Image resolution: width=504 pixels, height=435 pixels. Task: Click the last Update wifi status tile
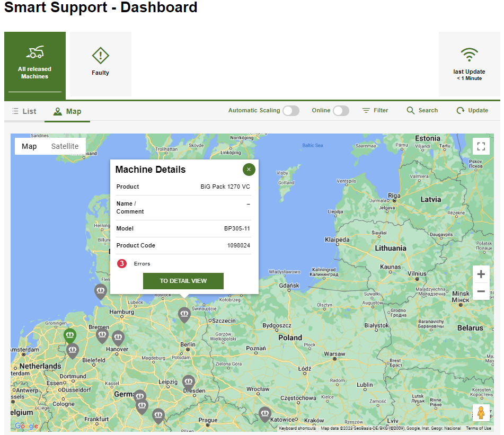(x=469, y=64)
